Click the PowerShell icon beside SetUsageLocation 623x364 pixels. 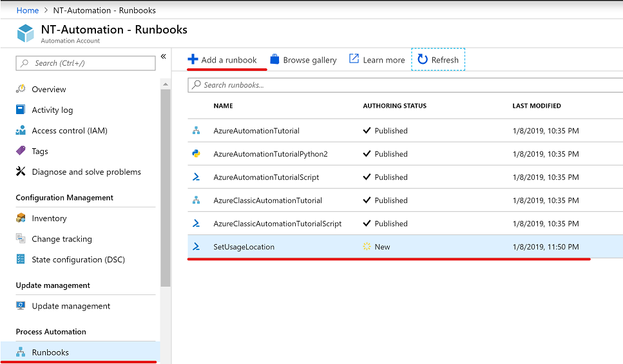[x=196, y=246]
